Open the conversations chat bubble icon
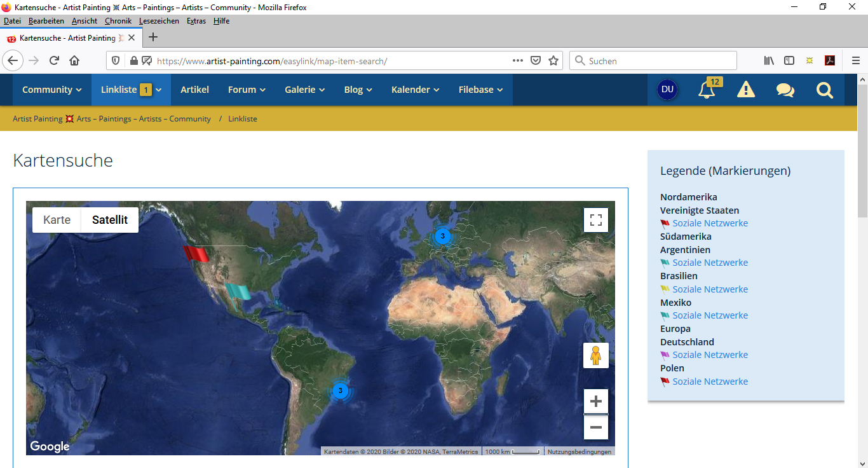Image resolution: width=868 pixels, height=468 pixels. pyautogui.click(x=785, y=90)
